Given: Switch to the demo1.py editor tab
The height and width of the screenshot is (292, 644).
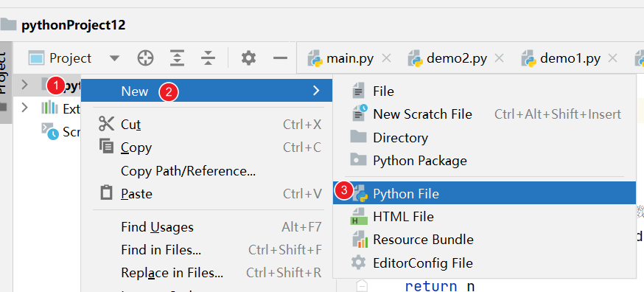Looking at the screenshot, I should tap(570, 58).
